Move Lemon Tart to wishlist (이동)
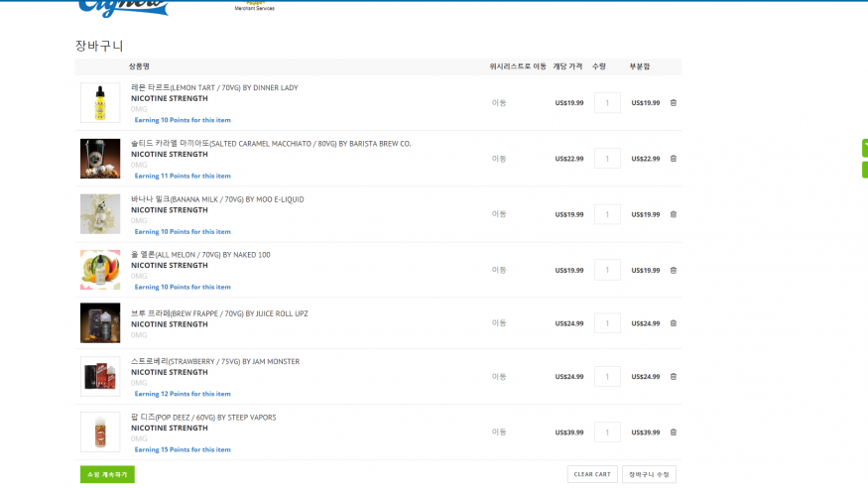 (x=499, y=103)
